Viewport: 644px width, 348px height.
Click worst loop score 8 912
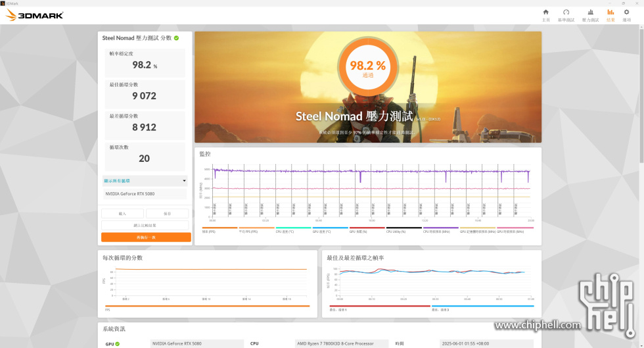(x=144, y=127)
